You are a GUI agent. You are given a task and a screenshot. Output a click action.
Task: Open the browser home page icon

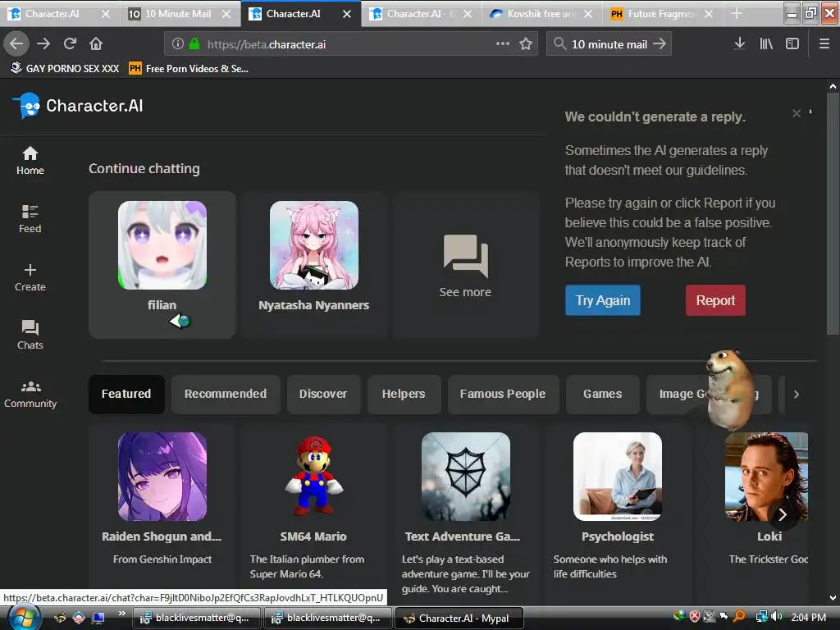[96, 43]
